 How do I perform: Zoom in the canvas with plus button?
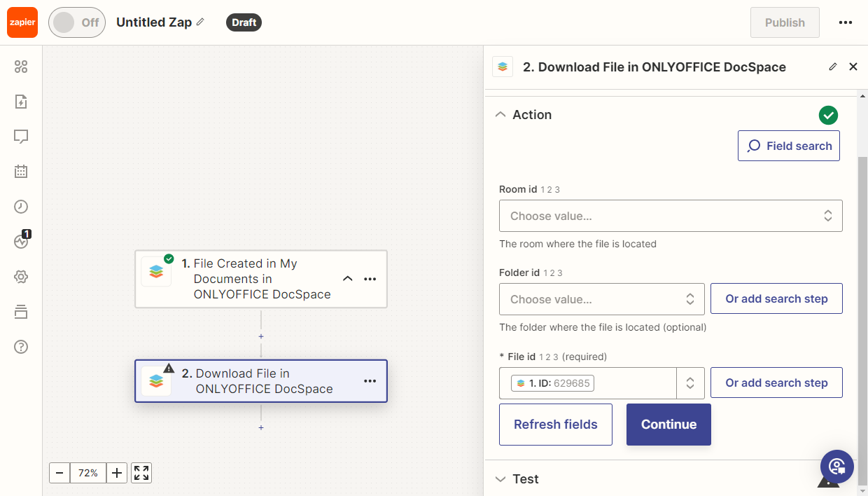tap(117, 473)
